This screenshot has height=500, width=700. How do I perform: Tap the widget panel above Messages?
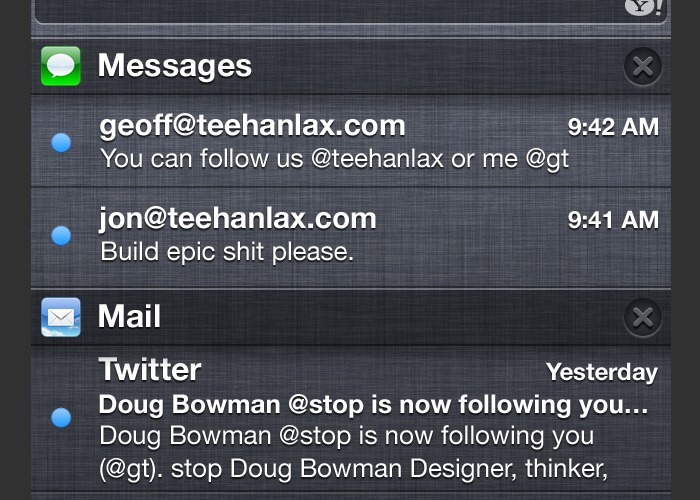351,12
